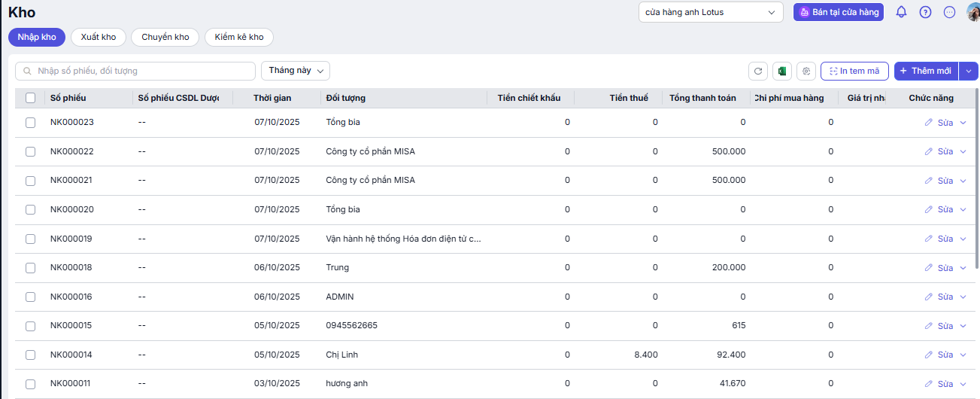This screenshot has width=980, height=399.
Task: Switch to the Xuất kho tab
Action: click(99, 37)
